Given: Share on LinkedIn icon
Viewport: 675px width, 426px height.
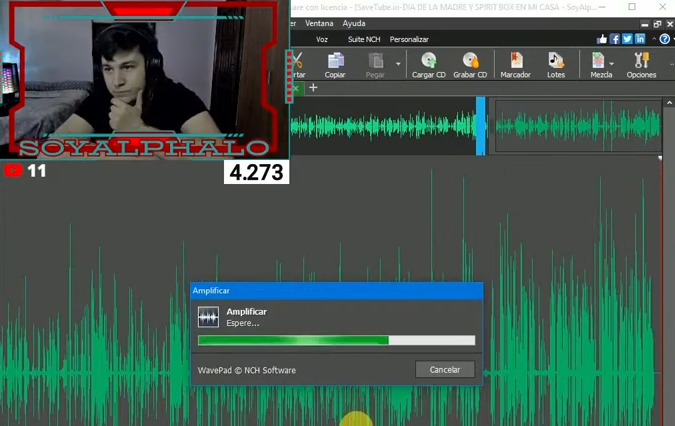Looking at the screenshot, I should click(640, 39).
